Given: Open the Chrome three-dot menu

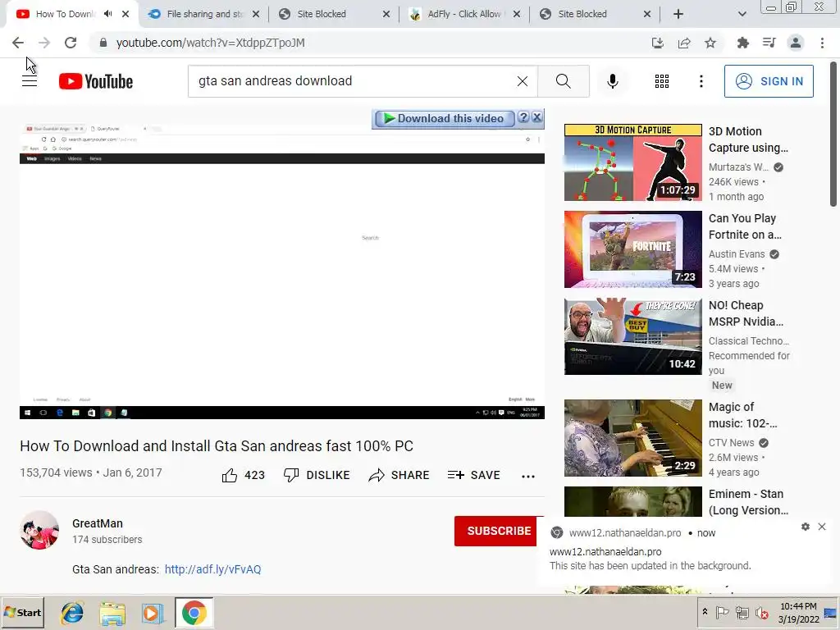Looking at the screenshot, I should (x=822, y=43).
